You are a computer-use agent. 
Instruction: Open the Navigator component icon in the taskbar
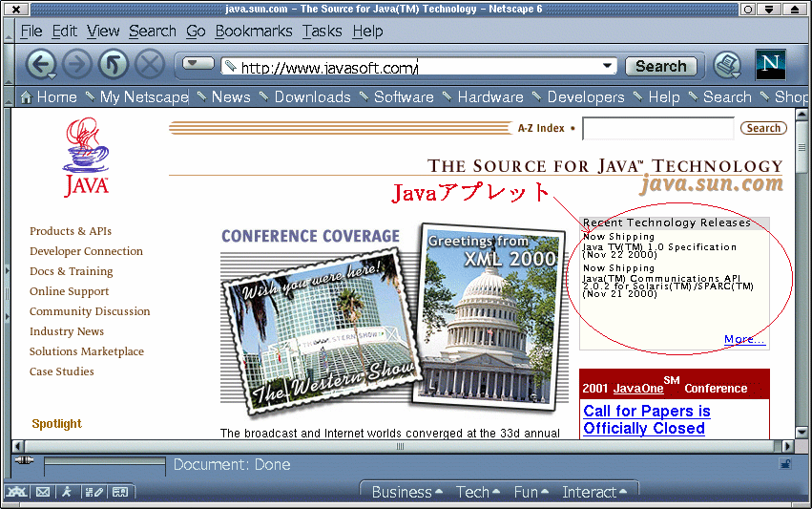[15, 492]
